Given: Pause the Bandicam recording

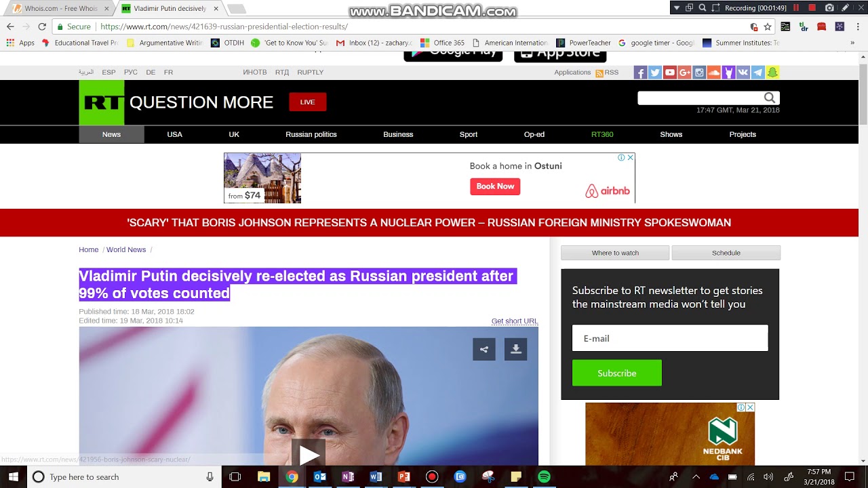Looking at the screenshot, I should pyautogui.click(x=796, y=7).
